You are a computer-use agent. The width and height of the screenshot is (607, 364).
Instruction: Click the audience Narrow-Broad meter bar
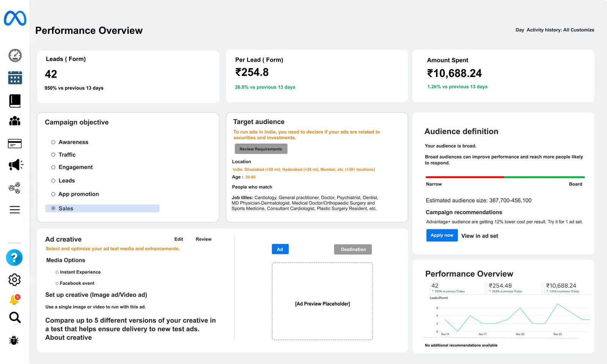(x=505, y=177)
